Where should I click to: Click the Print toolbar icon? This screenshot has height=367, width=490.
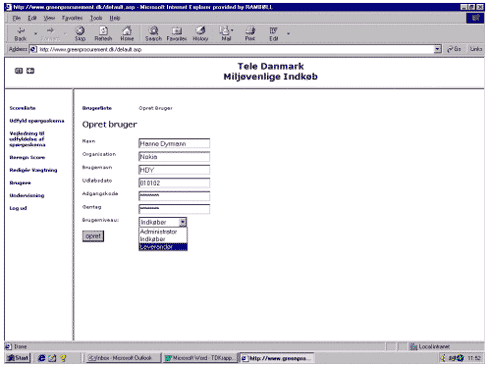pyautogui.click(x=250, y=33)
